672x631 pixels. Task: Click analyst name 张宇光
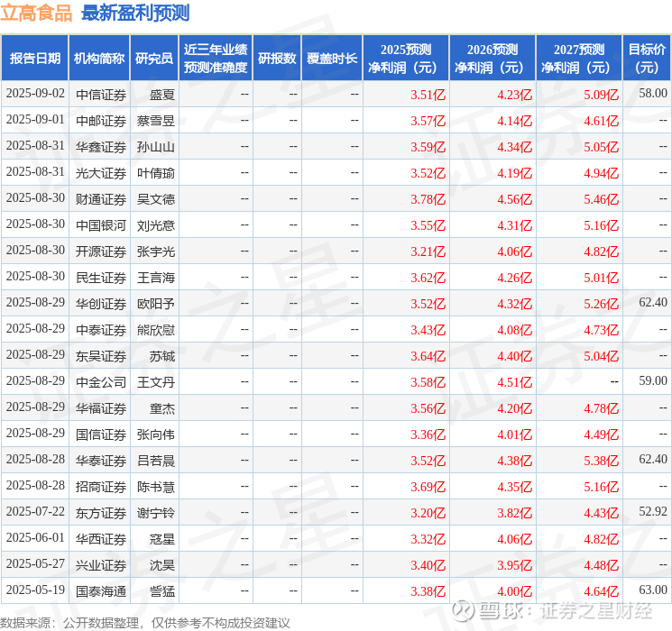tap(156, 251)
